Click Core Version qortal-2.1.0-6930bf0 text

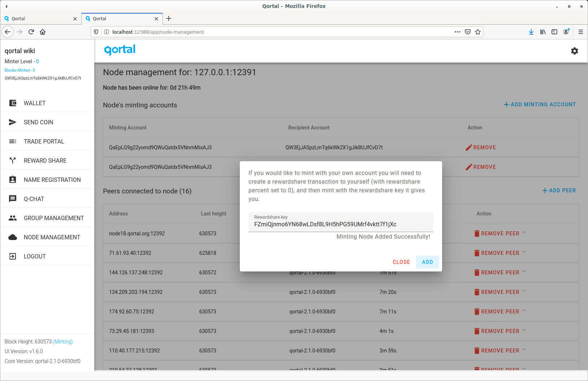coord(43,361)
